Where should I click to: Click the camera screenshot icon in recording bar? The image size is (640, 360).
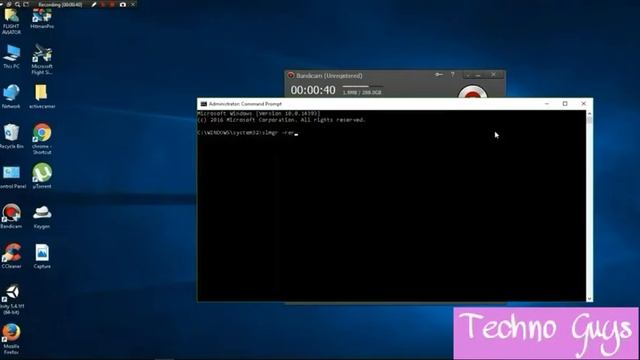click(x=122, y=4)
